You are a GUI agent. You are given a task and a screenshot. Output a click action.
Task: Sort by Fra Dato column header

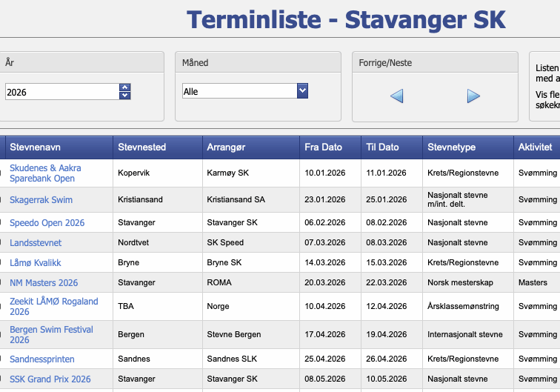tap(323, 147)
